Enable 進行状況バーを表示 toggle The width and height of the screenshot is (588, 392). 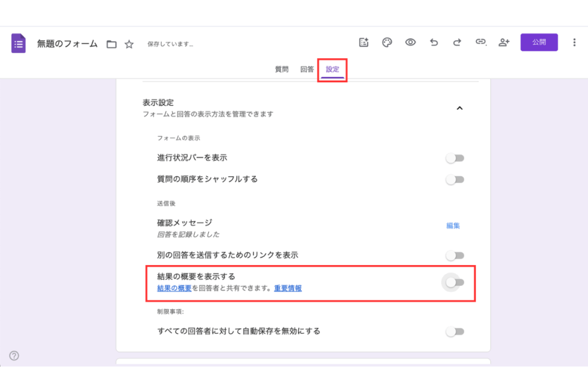tap(455, 158)
